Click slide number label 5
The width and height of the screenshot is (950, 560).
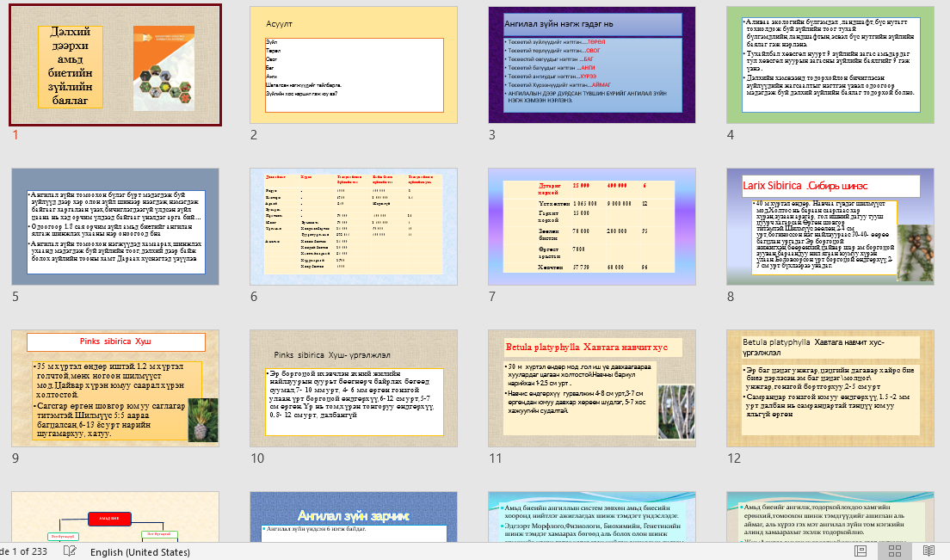[15, 297]
